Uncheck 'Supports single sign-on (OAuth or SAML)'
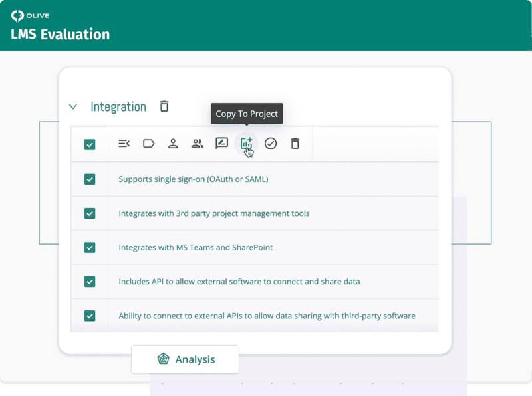 click(89, 179)
